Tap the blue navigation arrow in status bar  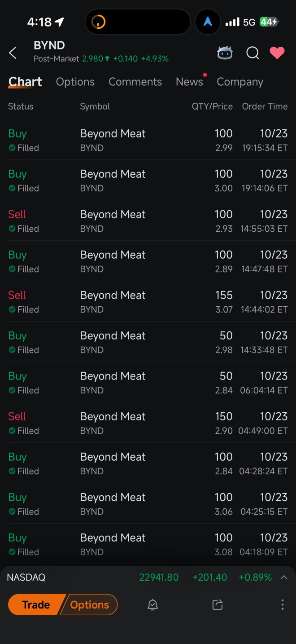[x=208, y=22]
